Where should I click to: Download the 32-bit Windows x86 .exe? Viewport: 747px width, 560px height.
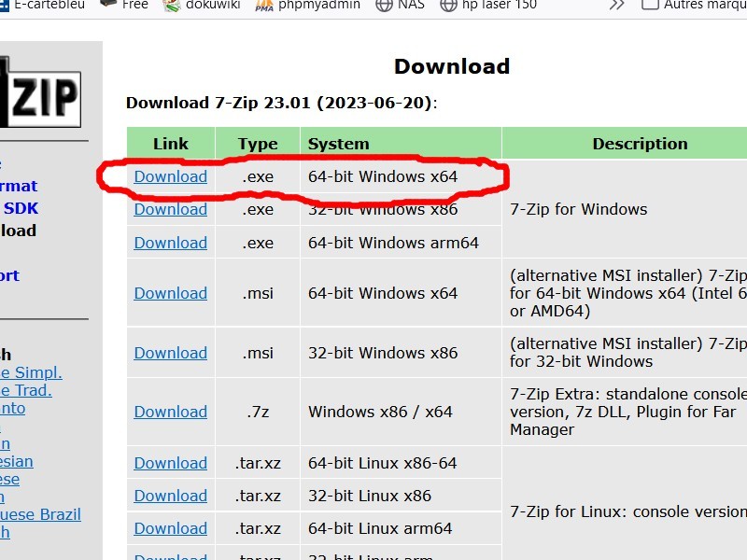170,209
